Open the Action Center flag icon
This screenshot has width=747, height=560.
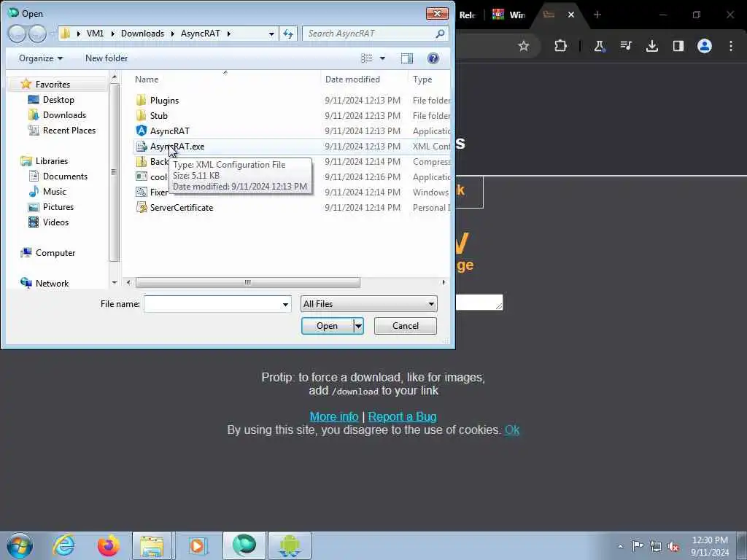pos(638,546)
